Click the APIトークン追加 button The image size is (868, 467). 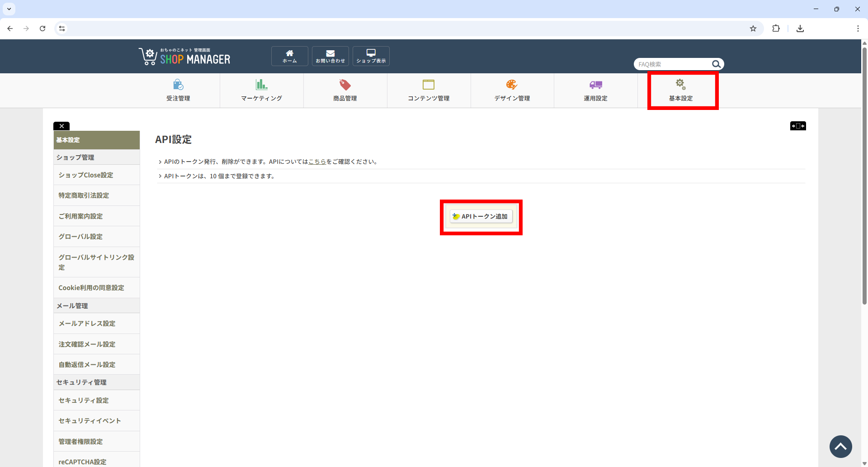point(481,217)
